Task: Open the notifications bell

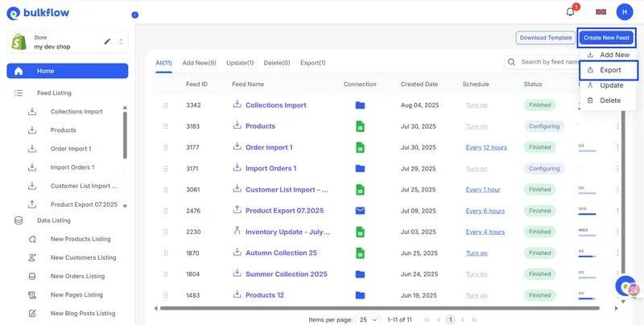Action: [x=571, y=11]
